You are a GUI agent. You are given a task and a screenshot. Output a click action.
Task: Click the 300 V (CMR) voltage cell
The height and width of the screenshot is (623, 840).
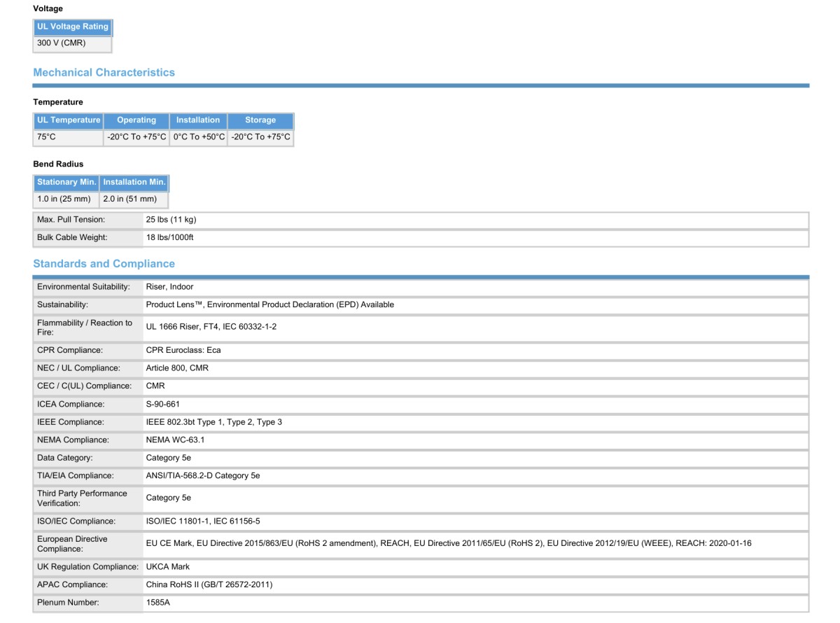(x=62, y=43)
